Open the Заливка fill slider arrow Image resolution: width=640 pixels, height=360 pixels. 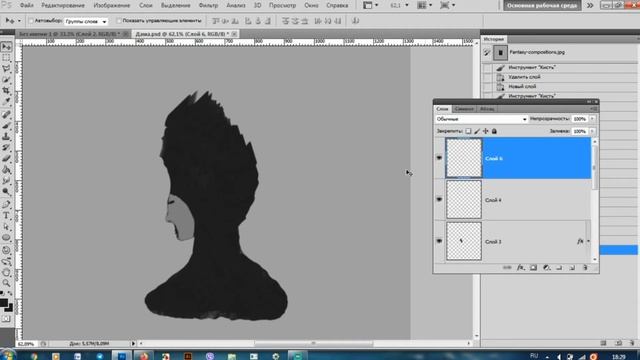point(592,131)
